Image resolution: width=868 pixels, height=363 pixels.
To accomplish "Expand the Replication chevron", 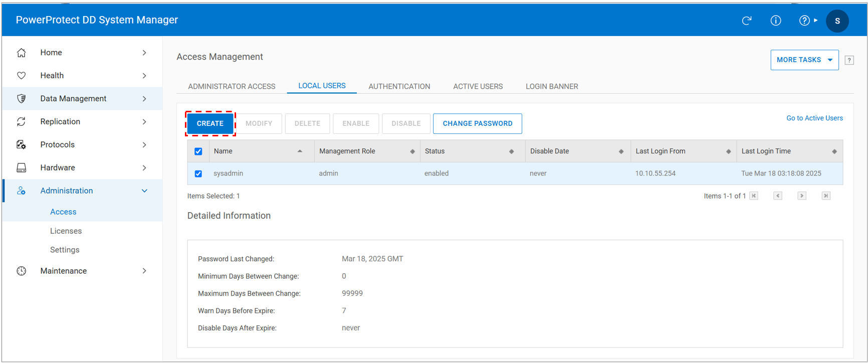I will (144, 122).
